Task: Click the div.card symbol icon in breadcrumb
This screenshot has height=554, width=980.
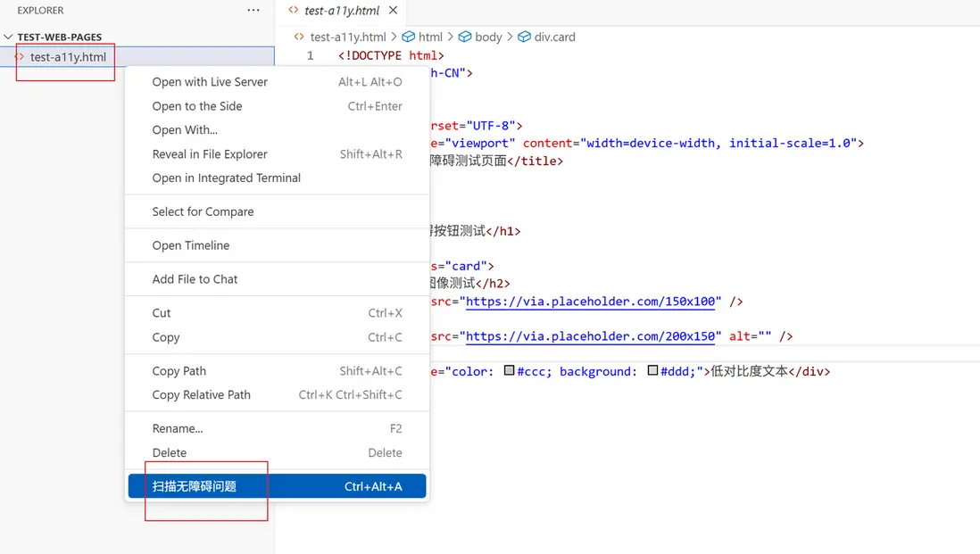Action: [x=524, y=37]
